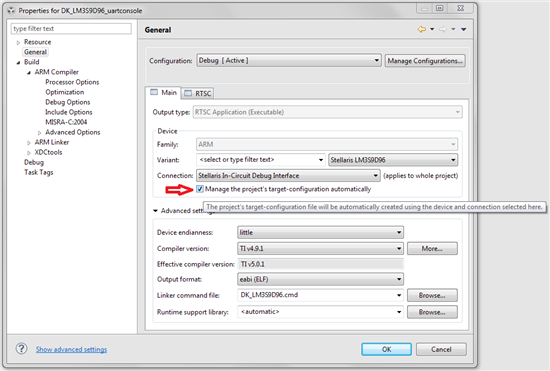Click the Cancel button

tap(441, 349)
